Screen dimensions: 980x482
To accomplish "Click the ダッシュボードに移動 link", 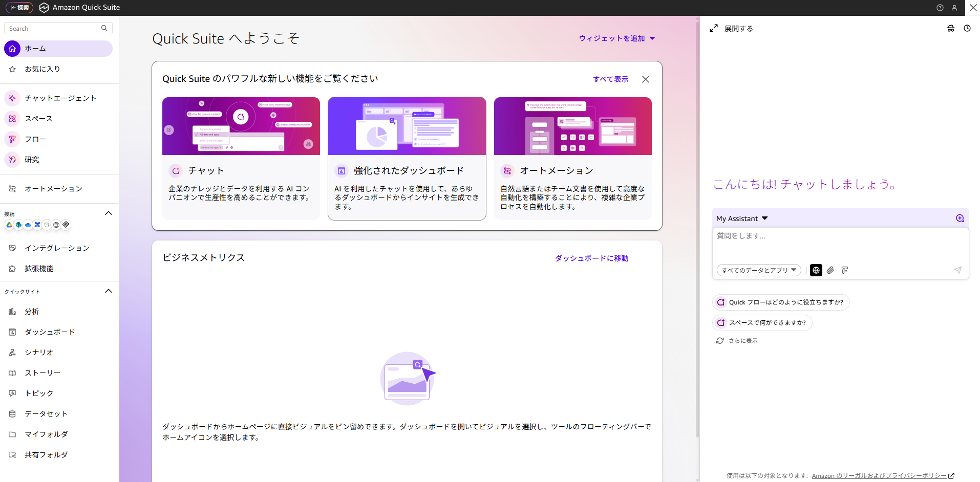I will [590, 258].
